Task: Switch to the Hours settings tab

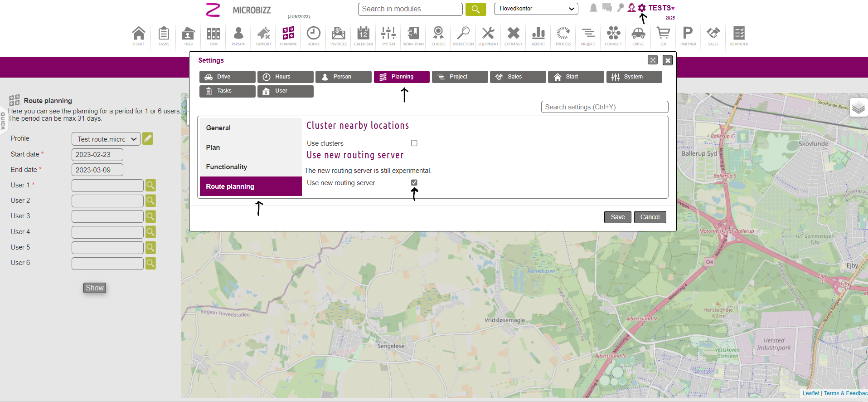Action: [x=285, y=77]
